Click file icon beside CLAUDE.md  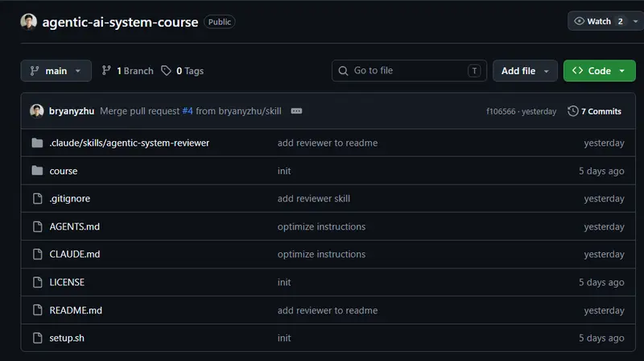37,254
